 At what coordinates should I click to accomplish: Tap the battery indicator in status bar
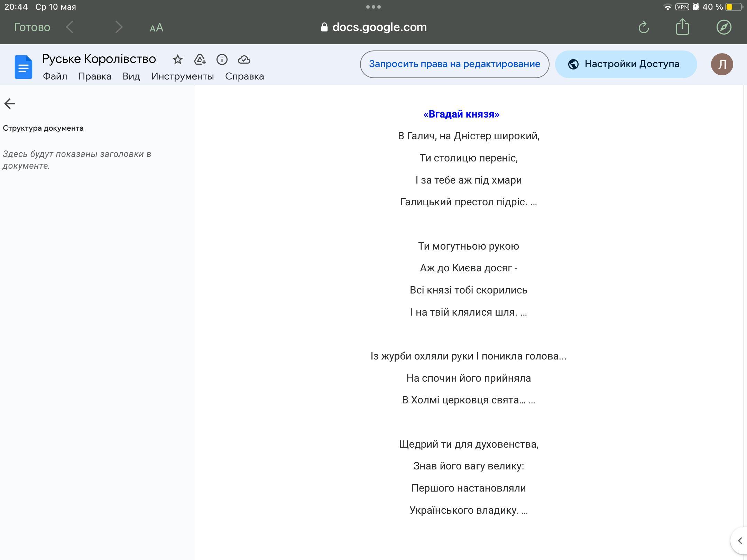[x=734, y=7]
